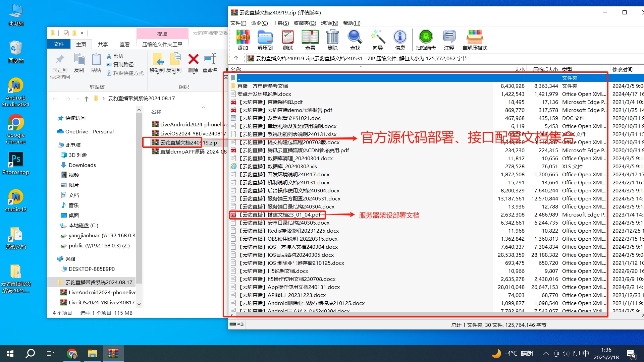Open the Windows Start menu
This screenshot has height=362, width=644.
click(x=10, y=353)
